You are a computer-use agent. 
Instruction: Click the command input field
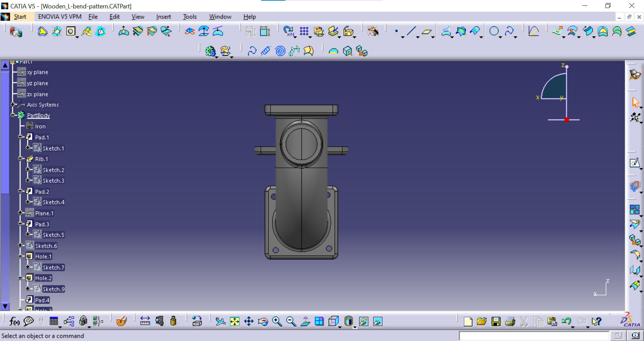point(534,336)
